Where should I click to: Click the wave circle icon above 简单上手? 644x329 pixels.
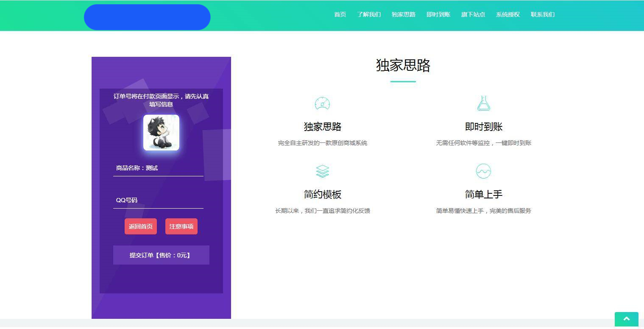pos(483,171)
